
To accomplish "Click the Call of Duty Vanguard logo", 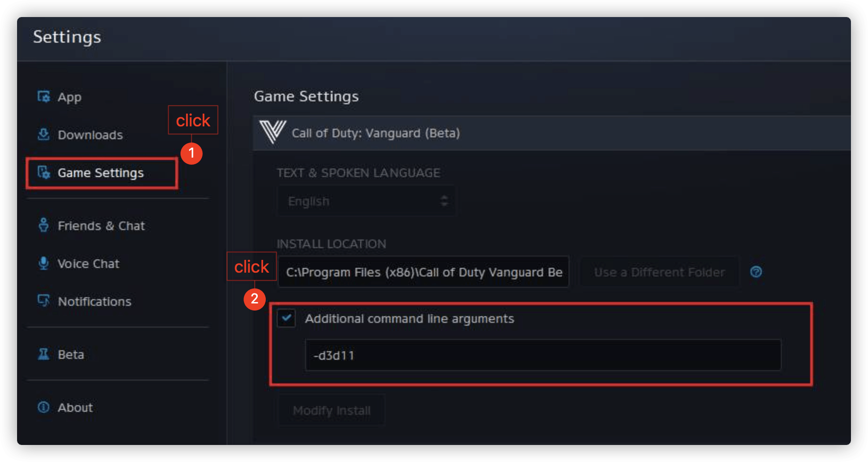I will point(272,132).
